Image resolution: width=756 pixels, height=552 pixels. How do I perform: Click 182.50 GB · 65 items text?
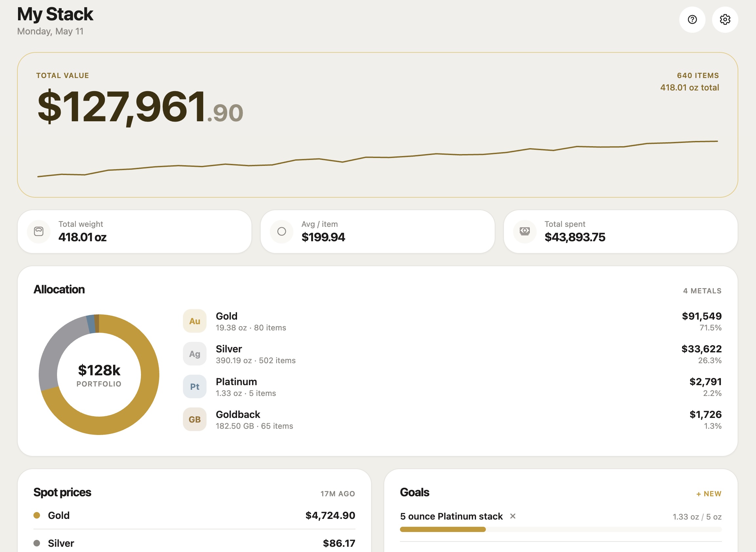pos(254,426)
